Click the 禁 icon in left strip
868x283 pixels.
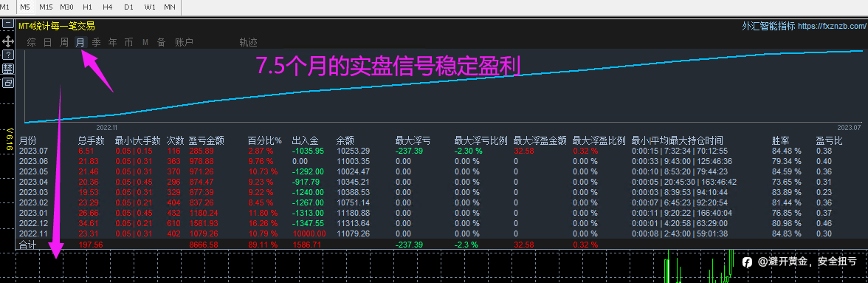click(x=7, y=69)
